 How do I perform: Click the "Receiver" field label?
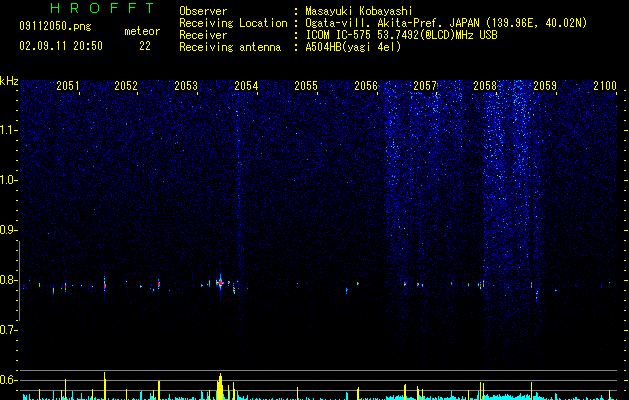click(203, 35)
